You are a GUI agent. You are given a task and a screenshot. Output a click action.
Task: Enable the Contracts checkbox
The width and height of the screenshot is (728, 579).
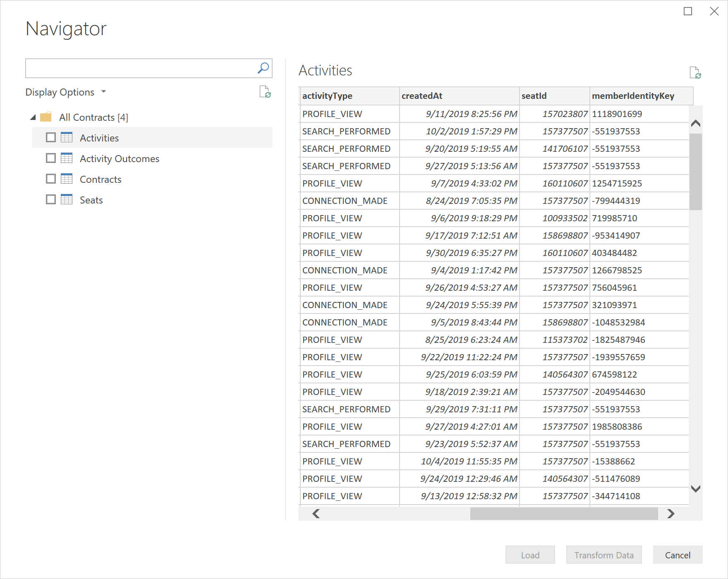coord(51,179)
